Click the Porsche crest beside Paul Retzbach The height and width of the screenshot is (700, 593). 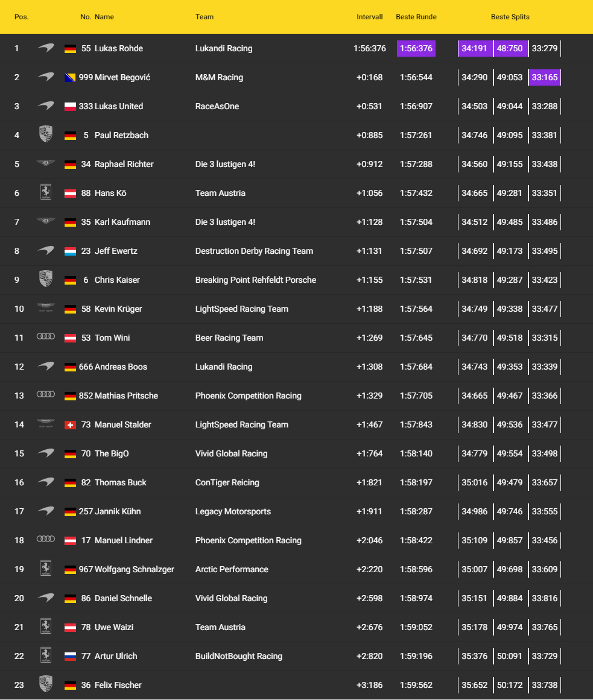coord(46,135)
